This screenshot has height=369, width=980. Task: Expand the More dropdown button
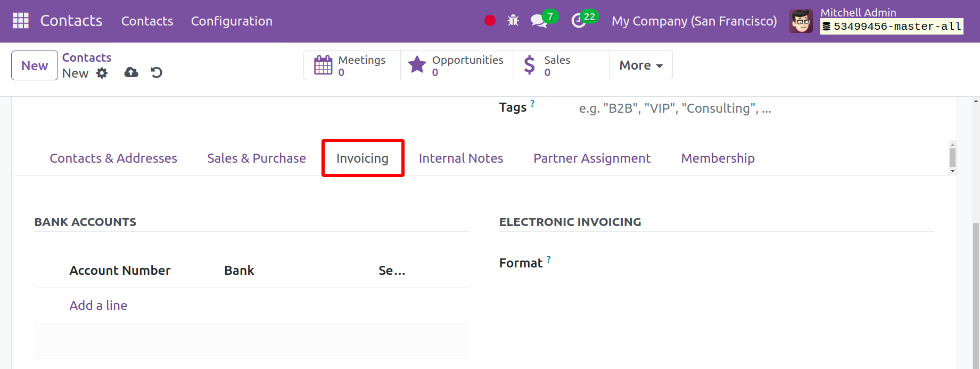point(640,65)
